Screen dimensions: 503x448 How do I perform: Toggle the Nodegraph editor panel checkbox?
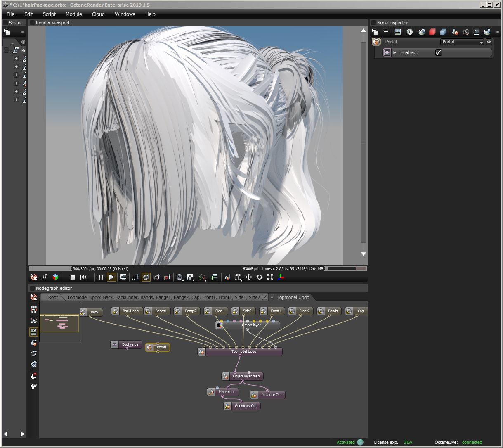tap(32, 288)
